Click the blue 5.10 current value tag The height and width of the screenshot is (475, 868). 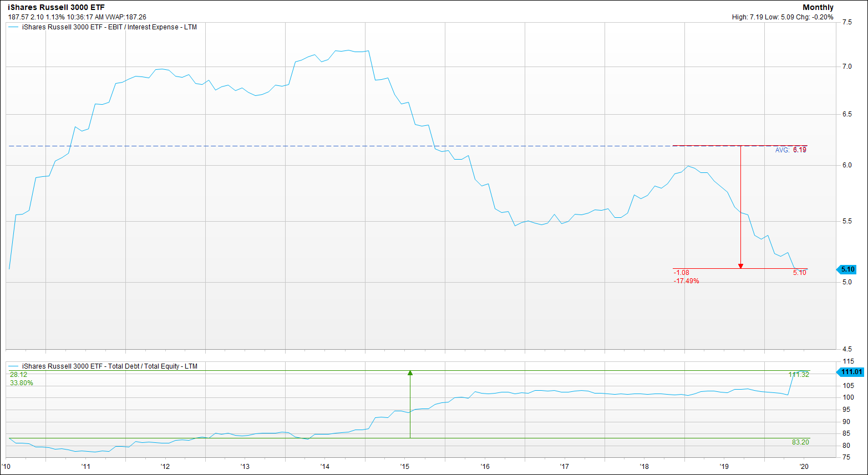(x=847, y=269)
